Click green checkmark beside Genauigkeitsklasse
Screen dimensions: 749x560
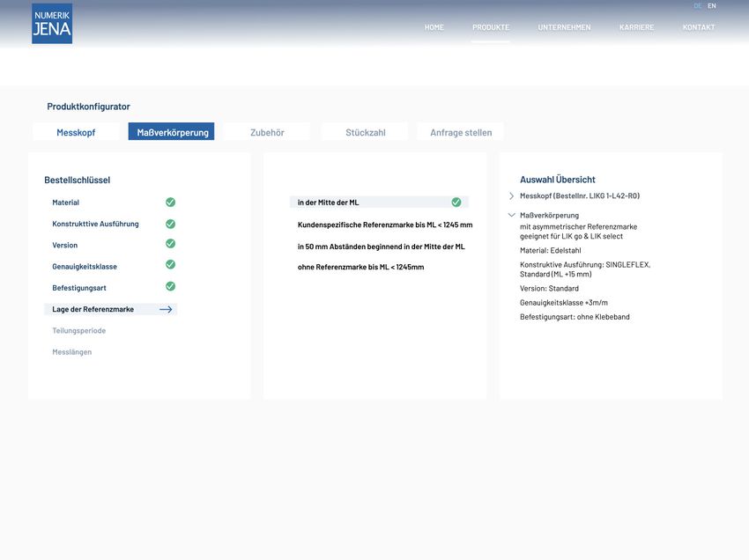pos(170,265)
